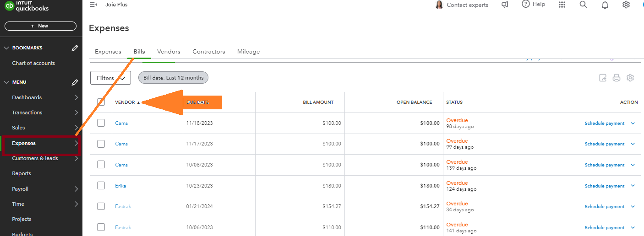Collapse the sidebar navigation toggle icon
Viewport: 644px width, 236px height.
click(93, 5)
